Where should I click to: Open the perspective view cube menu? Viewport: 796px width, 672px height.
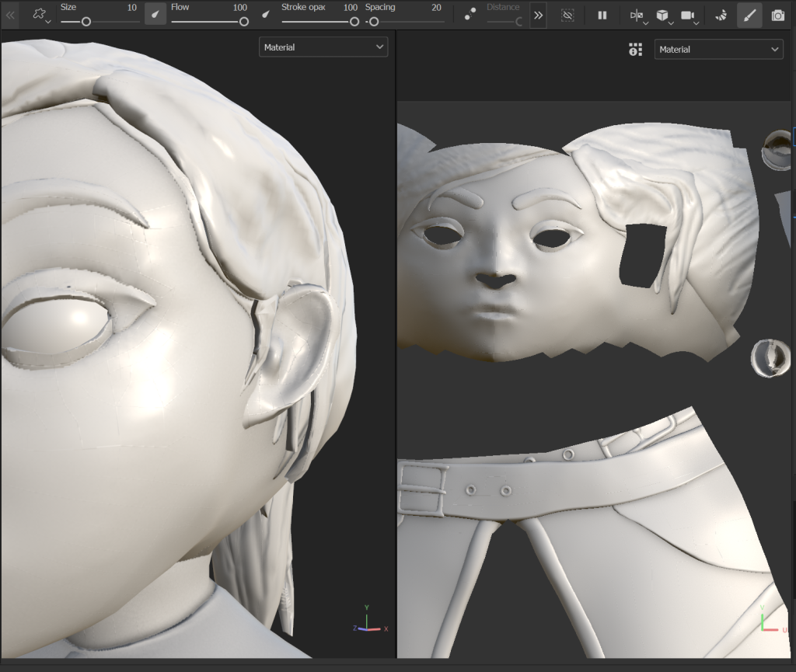(x=663, y=15)
